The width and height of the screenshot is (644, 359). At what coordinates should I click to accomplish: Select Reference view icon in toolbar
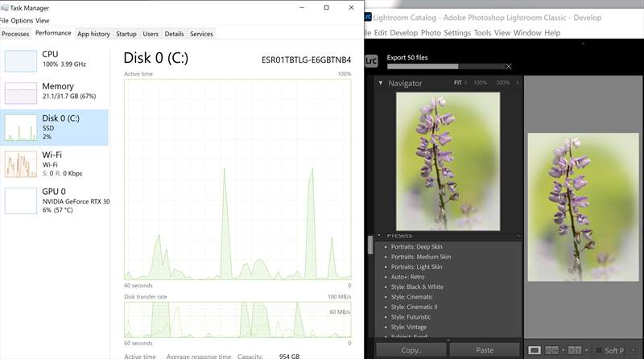click(551, 350)
